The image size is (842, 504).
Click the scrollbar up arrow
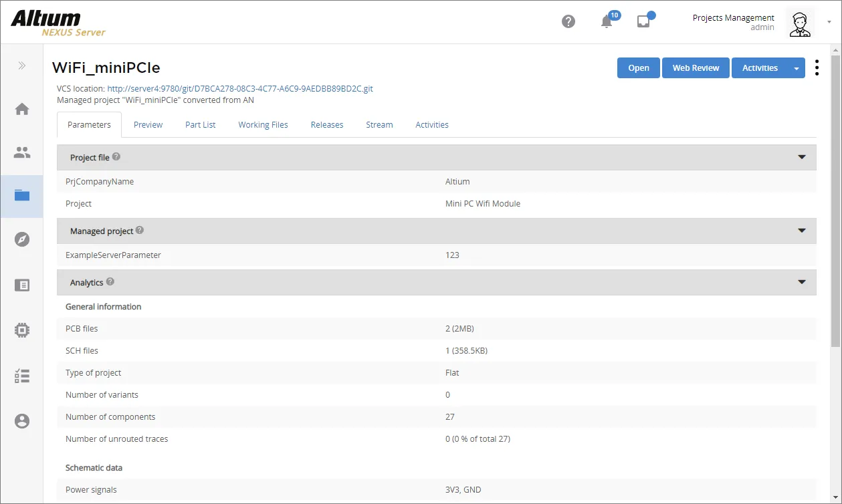835,49
